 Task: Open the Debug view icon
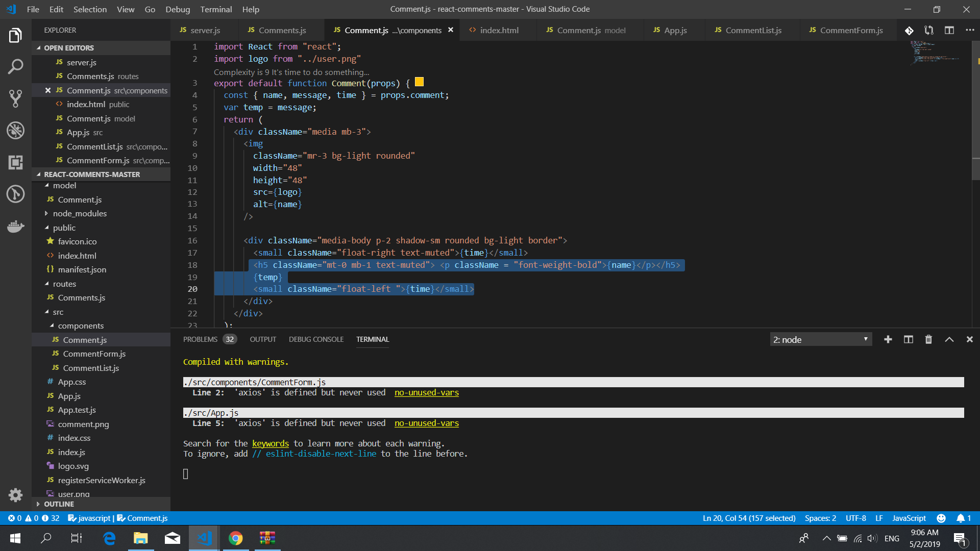(15, 131)
